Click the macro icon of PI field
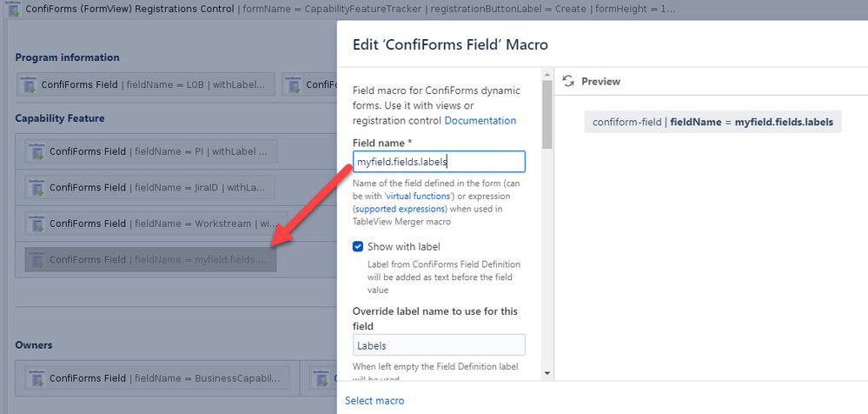Screen dimensions: 868x414 (36, 151)
